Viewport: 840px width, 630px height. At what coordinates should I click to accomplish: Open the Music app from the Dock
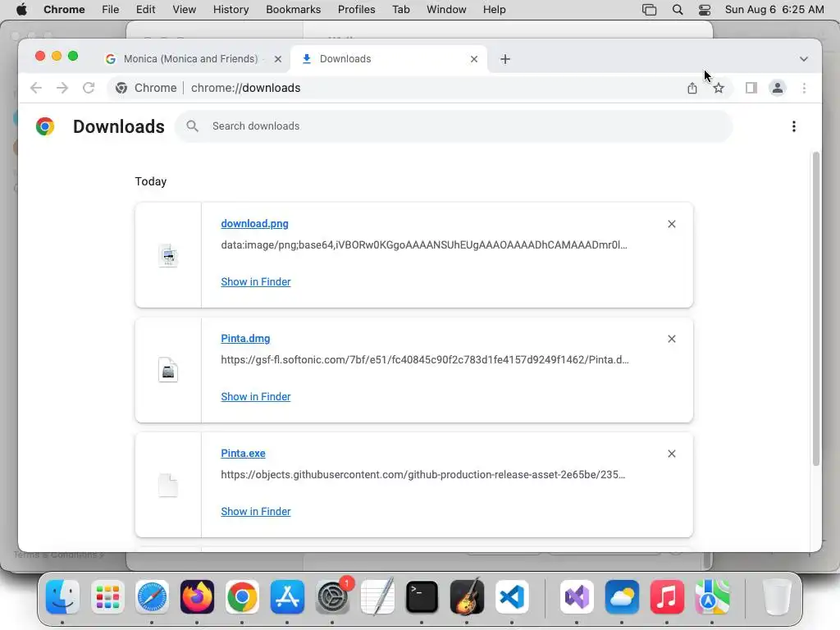coord(667,597)
